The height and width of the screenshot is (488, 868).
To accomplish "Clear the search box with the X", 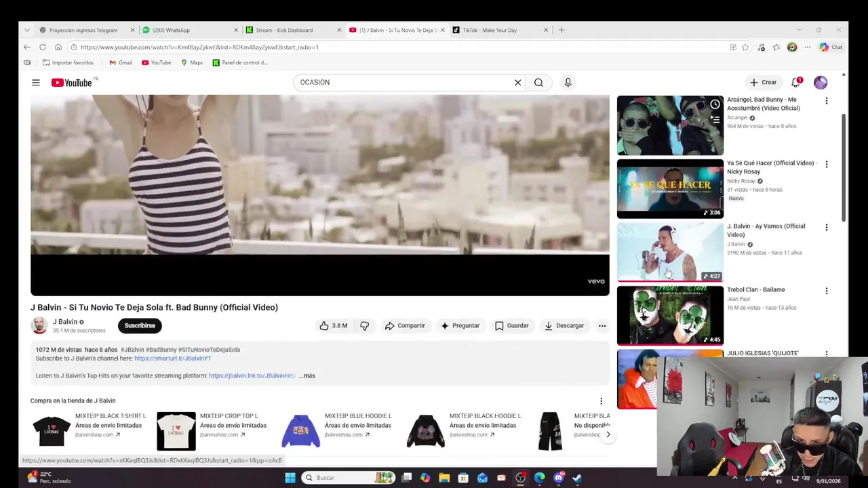I will tap(517, 83).
